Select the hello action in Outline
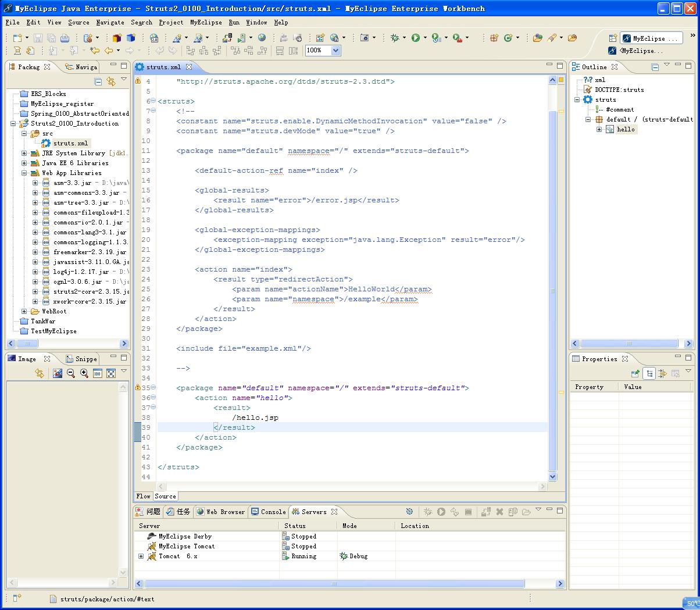Screen dimensions: 700x610 point(625,129)
